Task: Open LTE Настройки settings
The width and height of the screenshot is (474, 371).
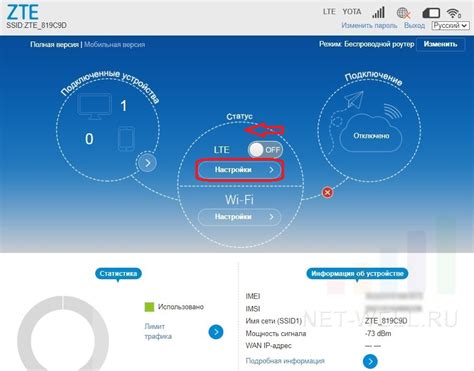Action: point(240,170)
